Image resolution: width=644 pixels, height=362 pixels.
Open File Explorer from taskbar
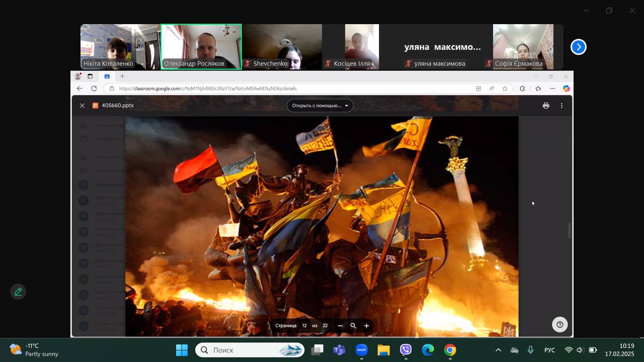[383, 350]
